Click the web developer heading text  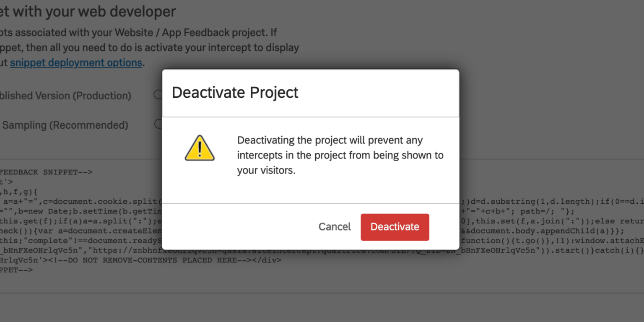click(x=88, y=11)
